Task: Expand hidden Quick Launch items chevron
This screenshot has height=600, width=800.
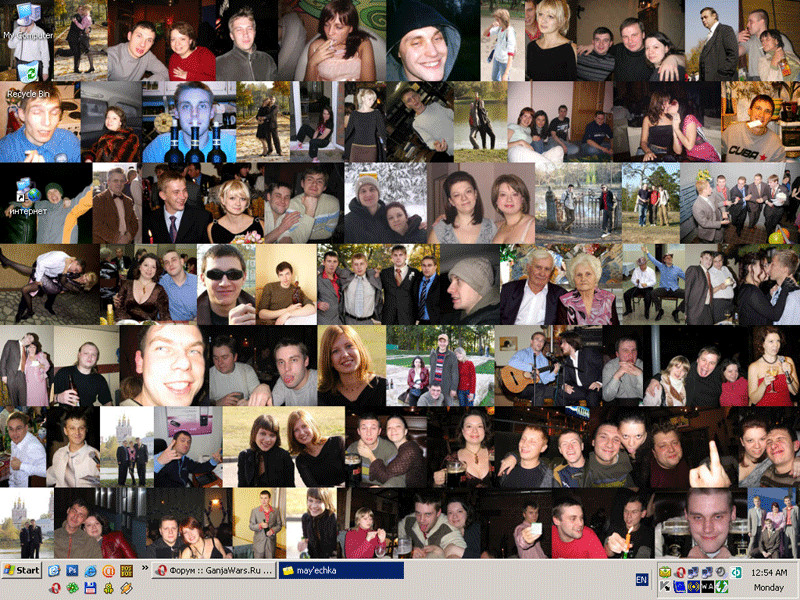Action: click(145, 567)
